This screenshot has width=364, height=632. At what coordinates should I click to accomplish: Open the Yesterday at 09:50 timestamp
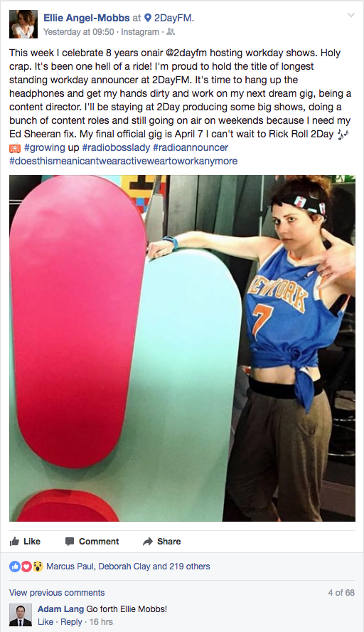click(78, 32)
